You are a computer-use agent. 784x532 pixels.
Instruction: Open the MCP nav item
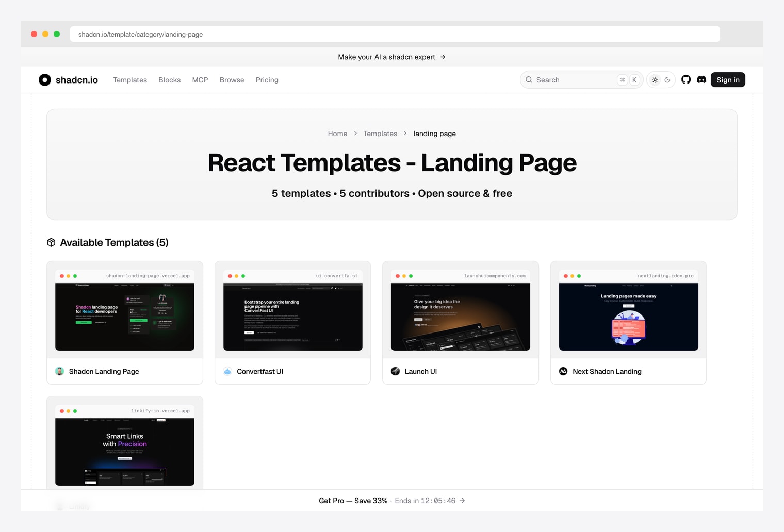pos(200,80)
